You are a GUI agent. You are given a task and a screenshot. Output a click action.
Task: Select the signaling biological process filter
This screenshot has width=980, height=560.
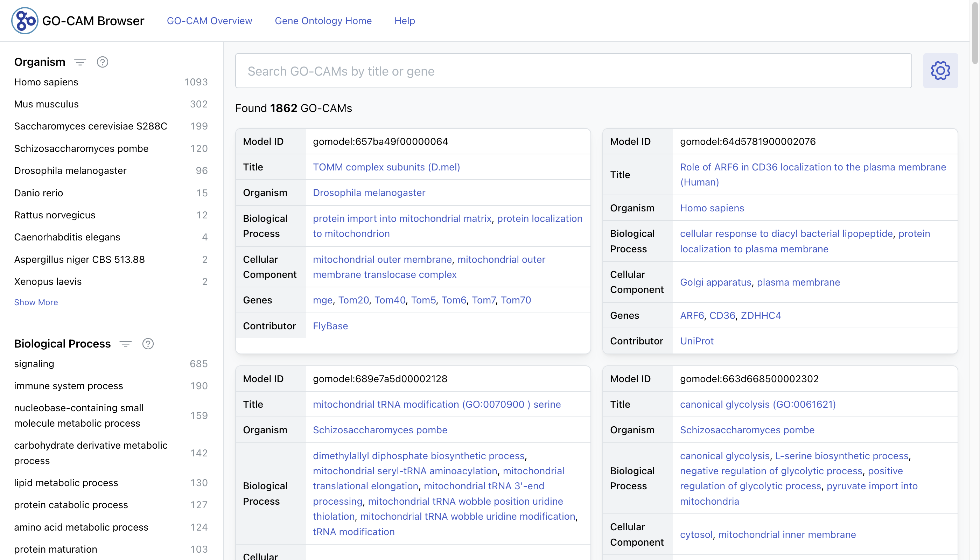(34, 364)
